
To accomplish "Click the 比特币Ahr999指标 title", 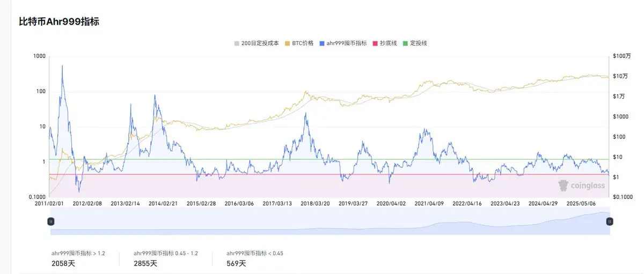I will point(58,21).
